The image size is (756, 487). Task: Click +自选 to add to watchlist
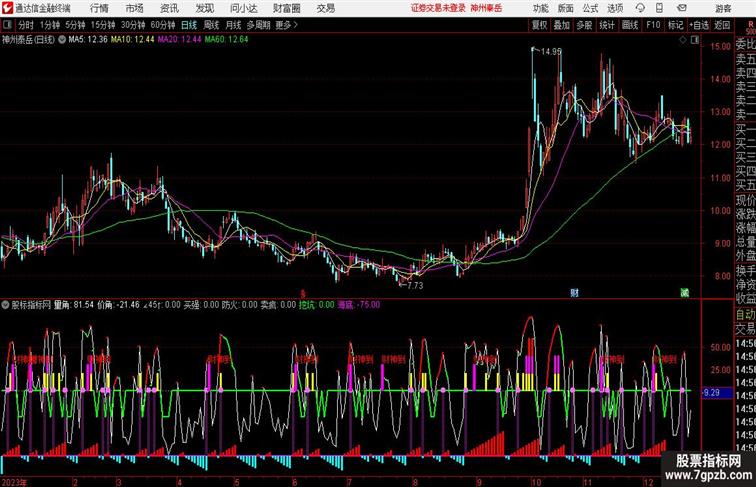(x=699, y=25)
